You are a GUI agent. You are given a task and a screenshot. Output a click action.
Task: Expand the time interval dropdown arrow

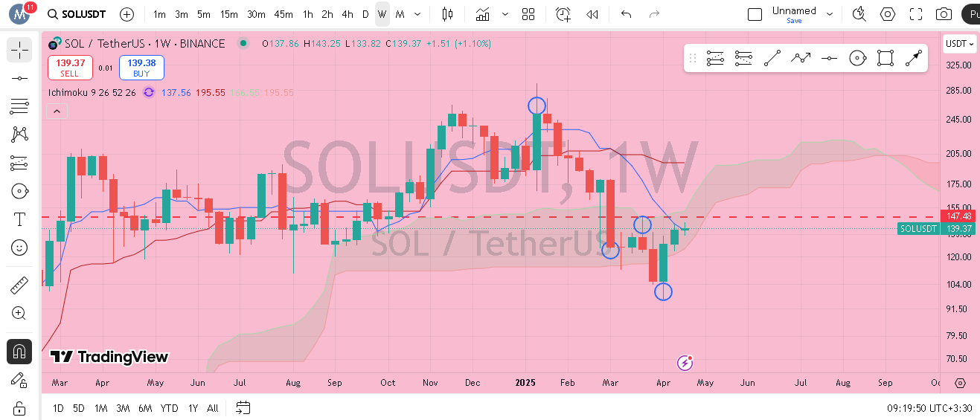coord(417,14)
